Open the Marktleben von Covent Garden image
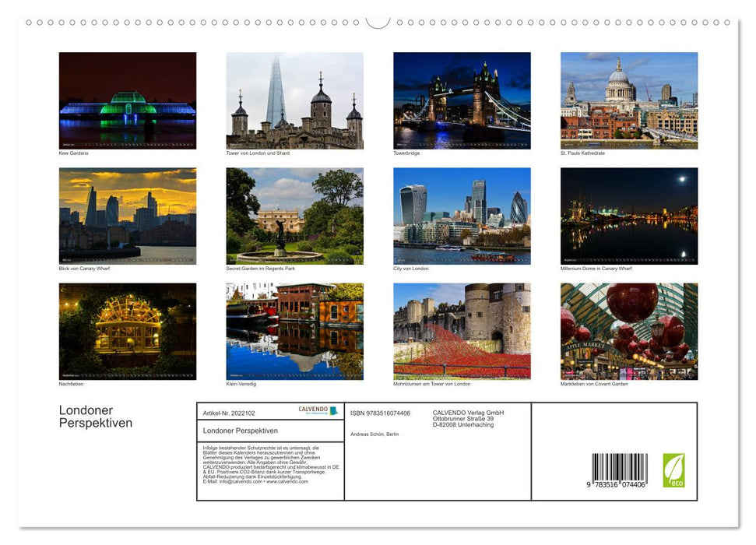Image resolution: width=756 pixels, height=545 pixels. click(x=629, y=331)
